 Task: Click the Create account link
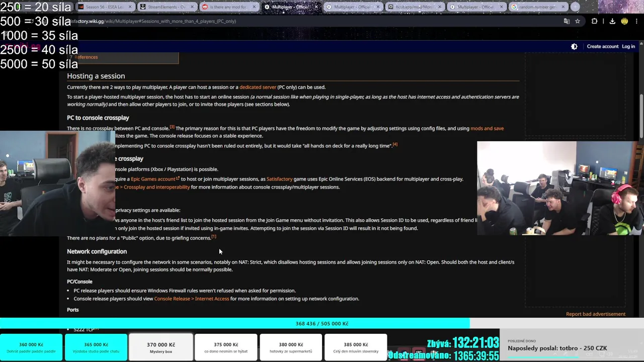602,46
